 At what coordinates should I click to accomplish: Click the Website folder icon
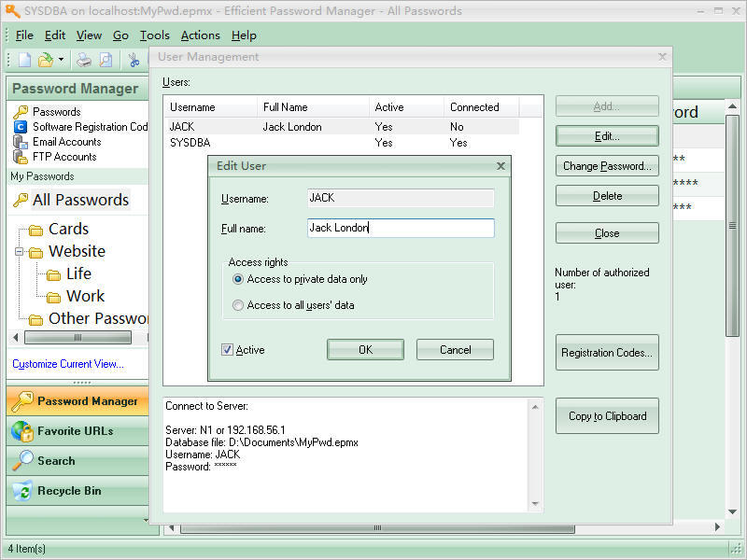point(35,252)
